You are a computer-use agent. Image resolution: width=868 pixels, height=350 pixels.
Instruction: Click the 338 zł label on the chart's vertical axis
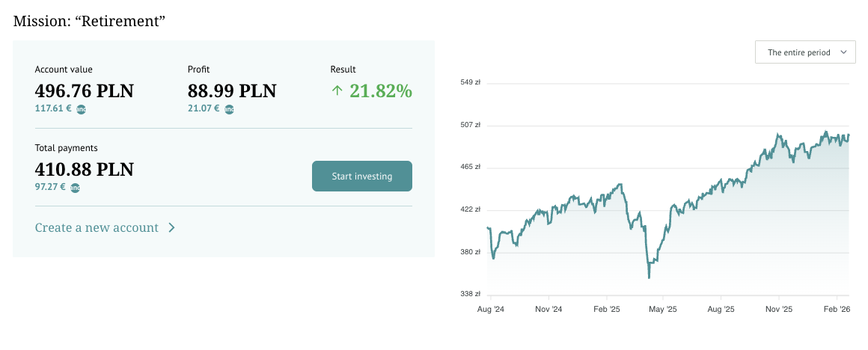[470, 294]
